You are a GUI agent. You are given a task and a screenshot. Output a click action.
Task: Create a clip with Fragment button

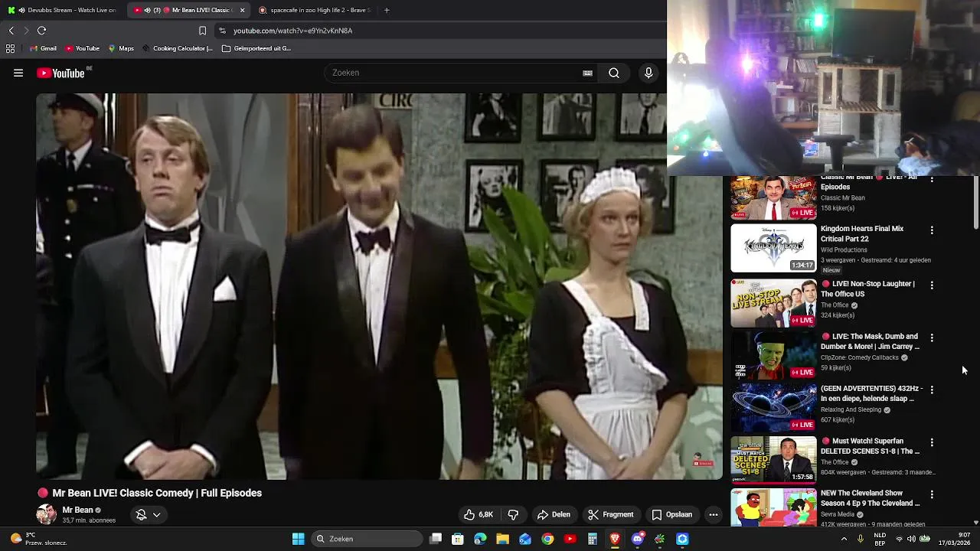click(610, 514)
